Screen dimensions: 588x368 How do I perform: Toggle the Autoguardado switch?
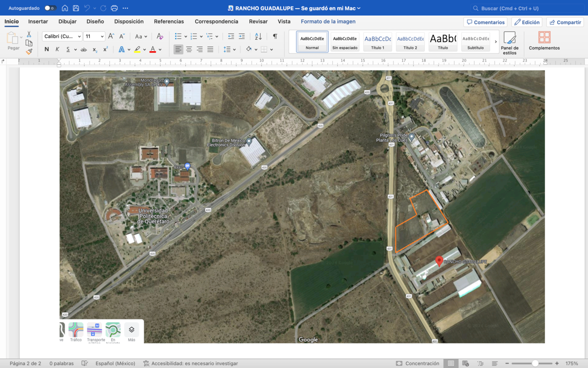coord(50,8)
